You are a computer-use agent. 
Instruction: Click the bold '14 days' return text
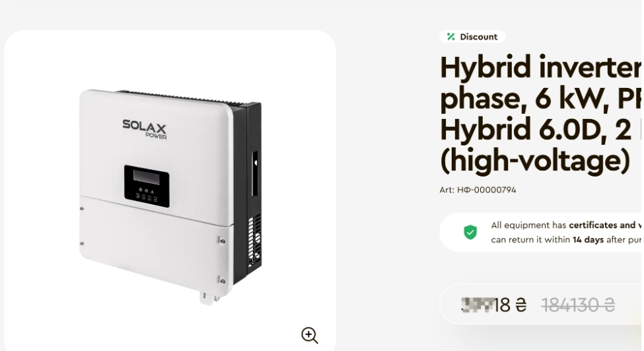(588, 239)
